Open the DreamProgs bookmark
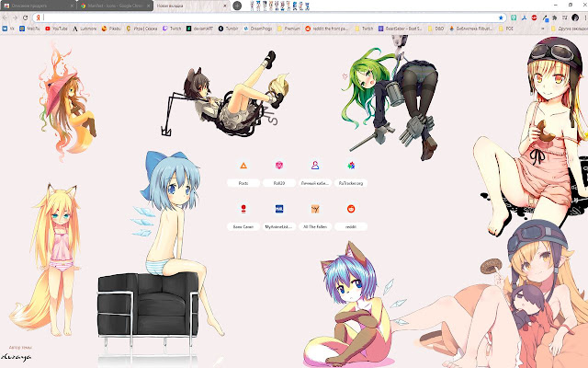 click(x=258, y=29)
